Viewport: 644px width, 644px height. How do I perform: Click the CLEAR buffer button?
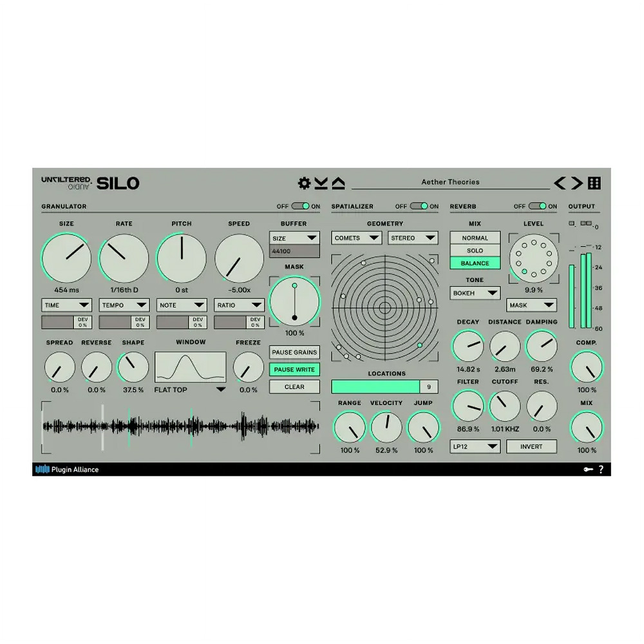coord(294,387)
